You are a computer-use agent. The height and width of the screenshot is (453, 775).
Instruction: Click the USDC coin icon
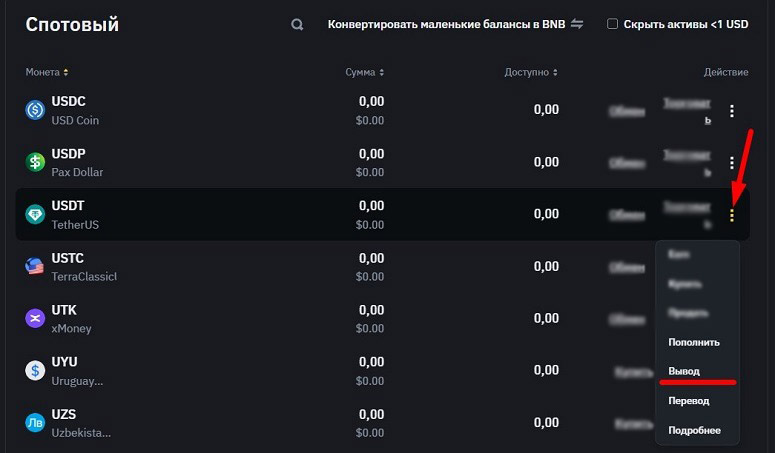[35, 110]
